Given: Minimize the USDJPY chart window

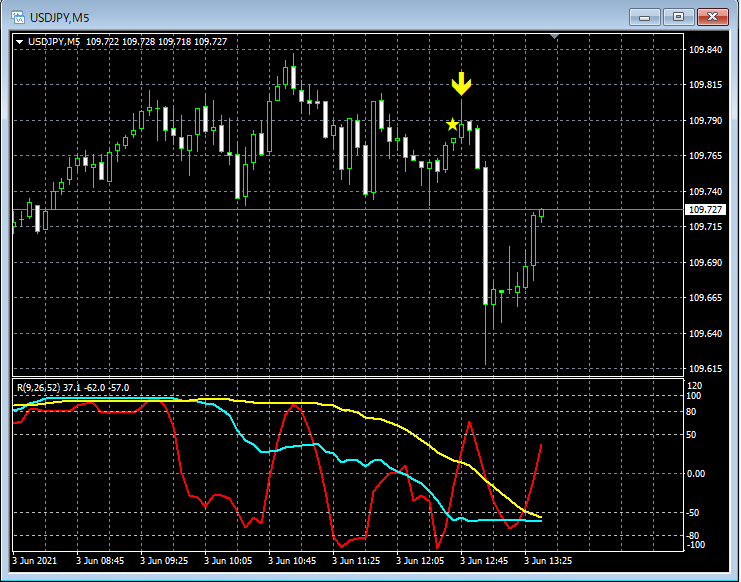Looking at the screenshot, I should [644, 17].
